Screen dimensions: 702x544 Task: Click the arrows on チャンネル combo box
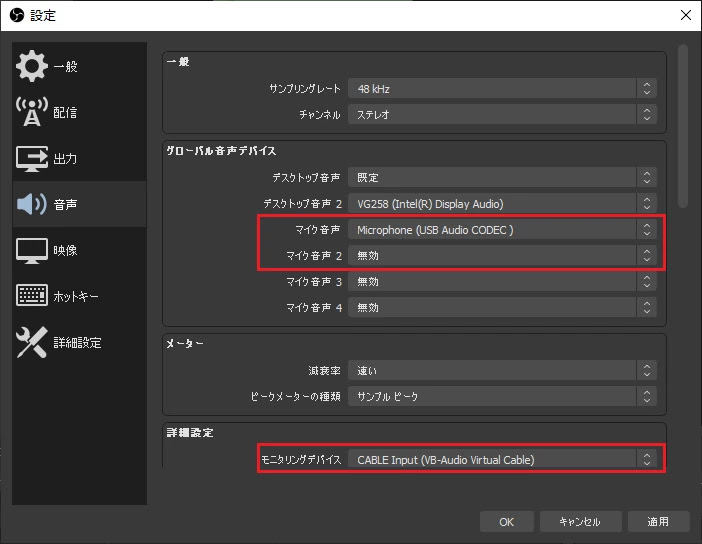646,115
